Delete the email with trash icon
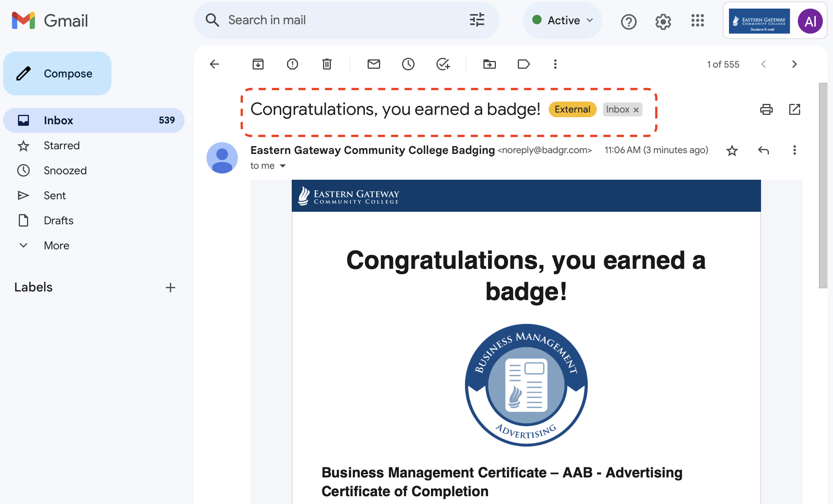 (327, 64)
